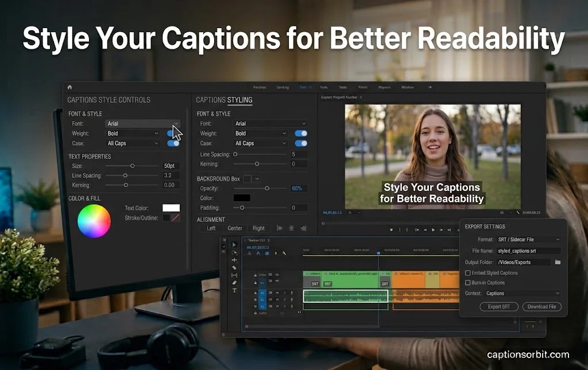Image resolution: width=588 pixels, height=370 pixels.
Task: Open the Format dropdown showing SRT / Sidecar File
Action: 529,239
